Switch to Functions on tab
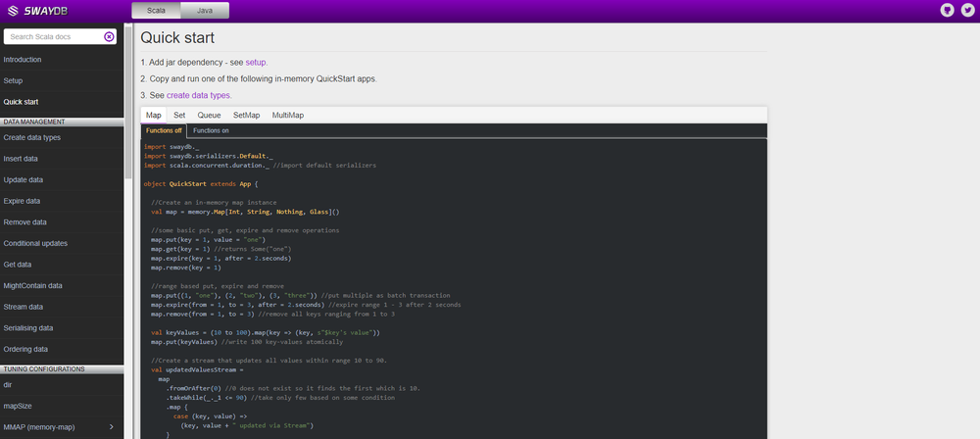This screenshot has width=980, height=439. pyautogui.click(x=211, y=130)
